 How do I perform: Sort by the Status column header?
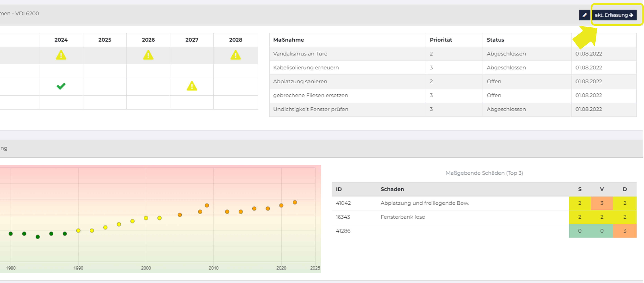point(495,40)
